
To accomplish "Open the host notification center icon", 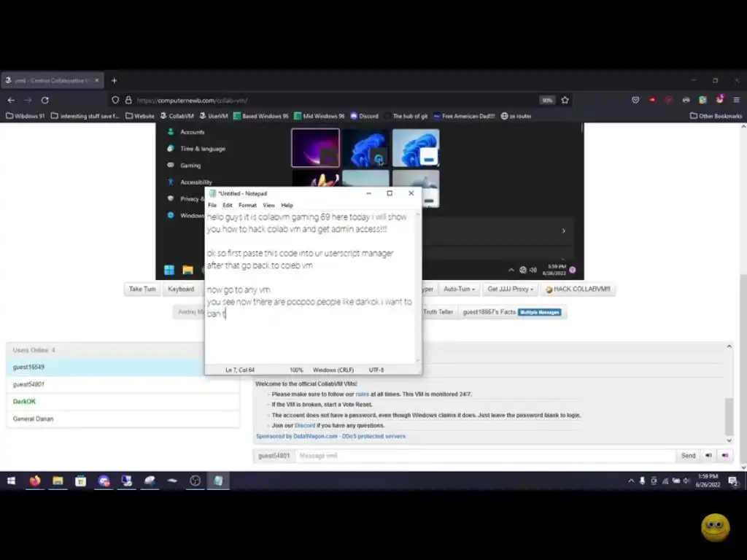I will (x=732, y=481).
